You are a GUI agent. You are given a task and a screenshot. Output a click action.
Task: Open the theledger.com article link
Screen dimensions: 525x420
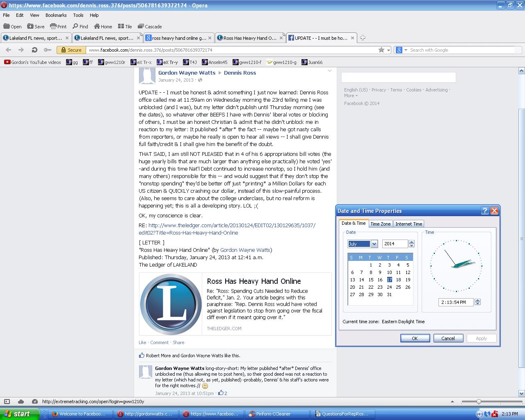pos(227,229)
